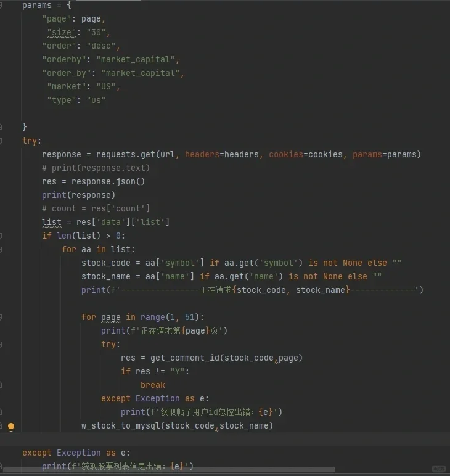Click the closing brace of params dict
This screenshot has height=476, width=450.
point(24,126)
